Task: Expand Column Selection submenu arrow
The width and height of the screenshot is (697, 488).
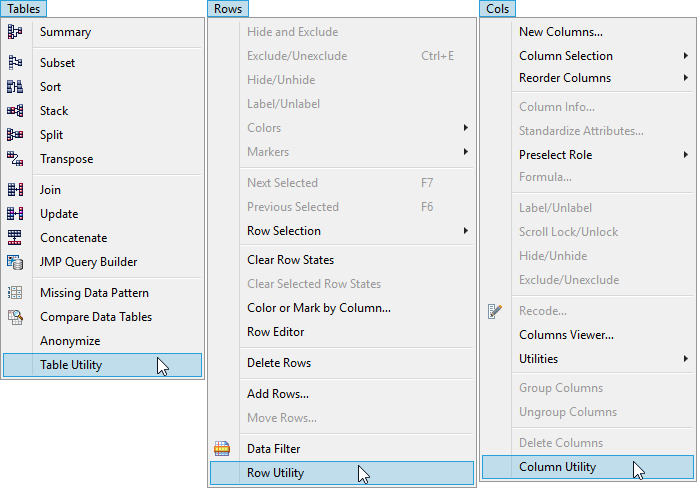Action: point(686,56)
